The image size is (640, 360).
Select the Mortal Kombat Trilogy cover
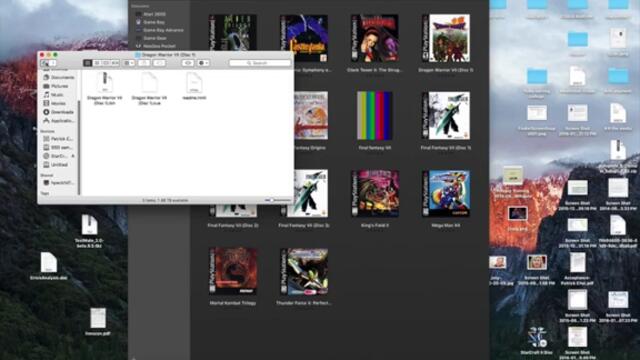[x=233, y=271]
